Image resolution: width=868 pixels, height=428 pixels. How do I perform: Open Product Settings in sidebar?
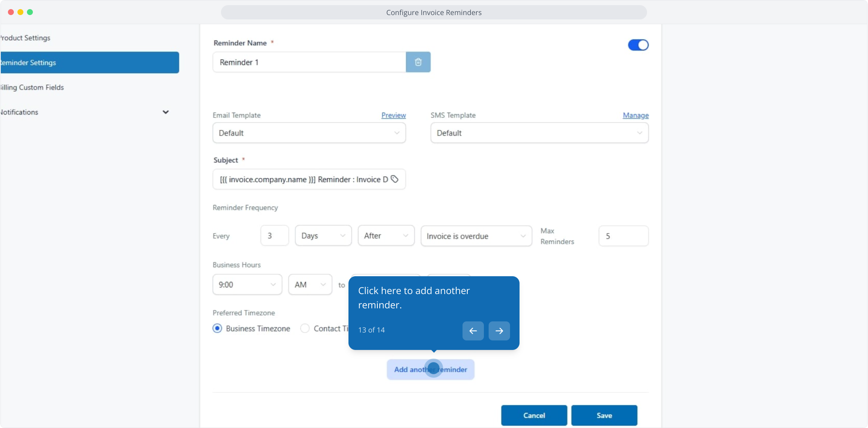(x=26, y=38)
